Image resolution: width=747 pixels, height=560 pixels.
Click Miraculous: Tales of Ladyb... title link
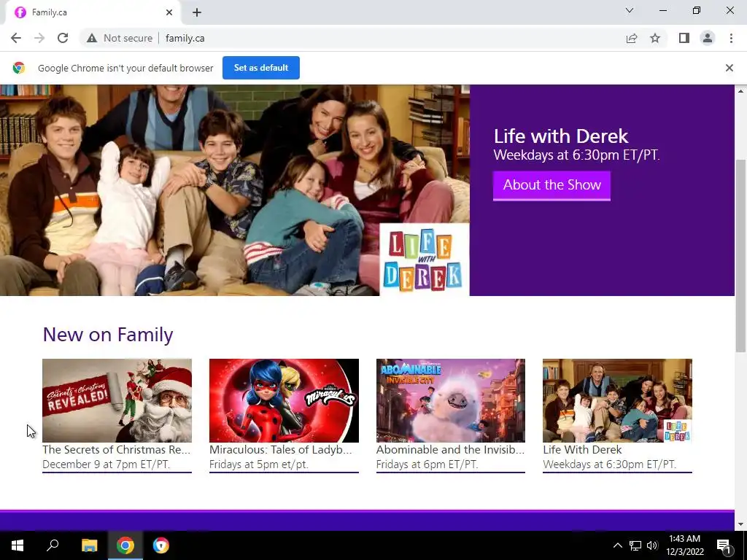click(x=281, y=449)
